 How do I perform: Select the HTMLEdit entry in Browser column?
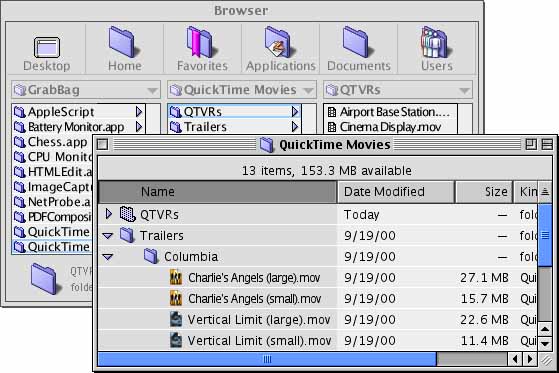pos(52,172)
